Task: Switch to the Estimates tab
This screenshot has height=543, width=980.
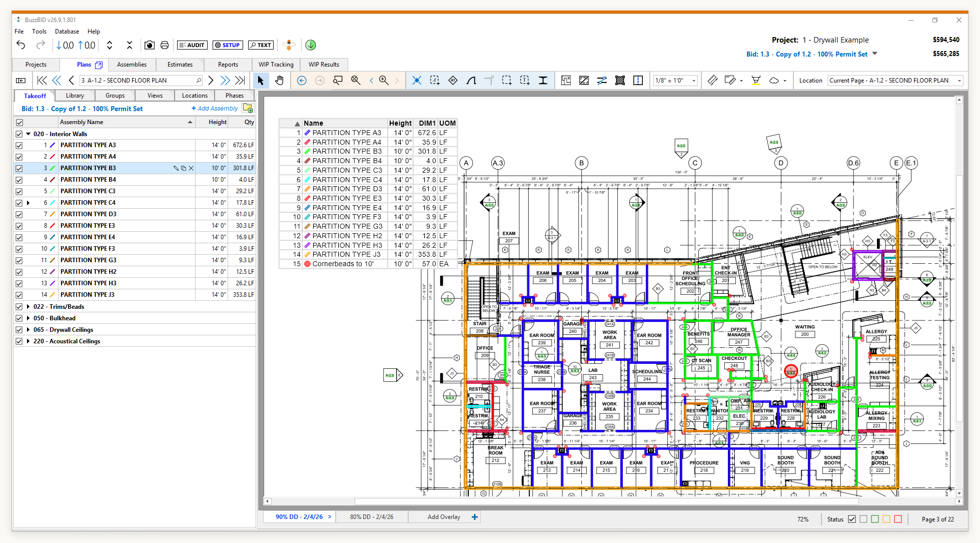Action: point(180,65)
